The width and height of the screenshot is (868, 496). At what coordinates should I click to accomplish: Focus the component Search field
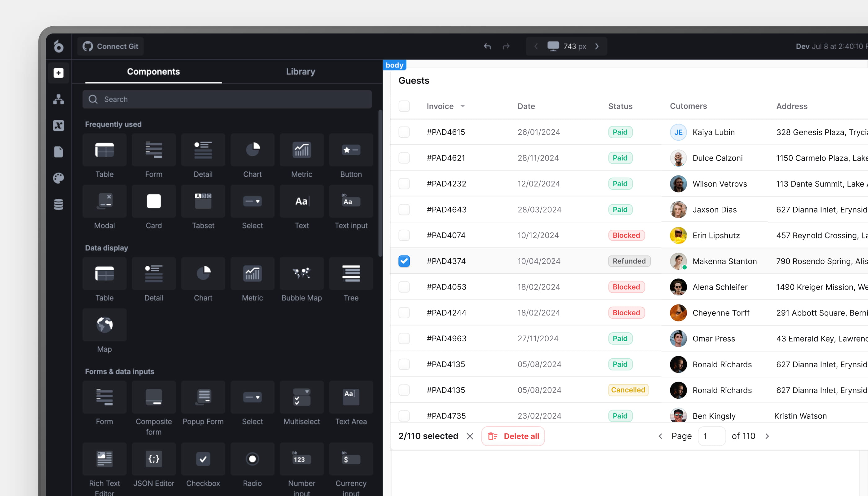click(227, 99)
